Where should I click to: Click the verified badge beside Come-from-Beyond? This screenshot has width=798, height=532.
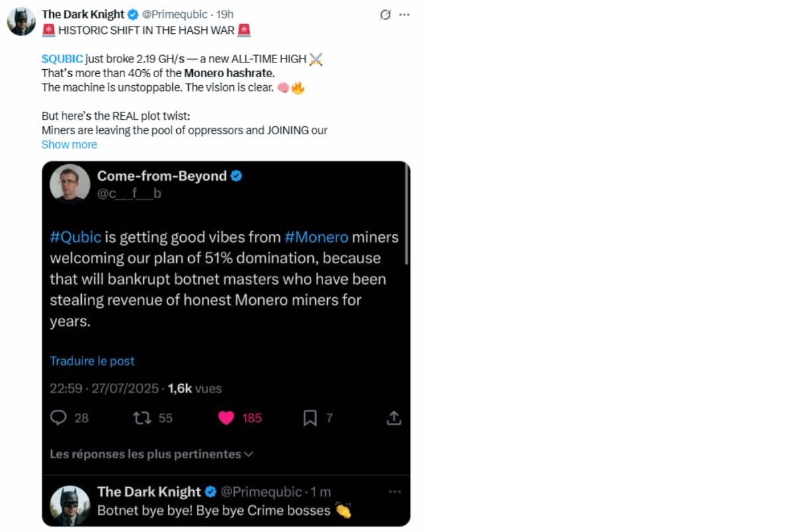[236, 176]
